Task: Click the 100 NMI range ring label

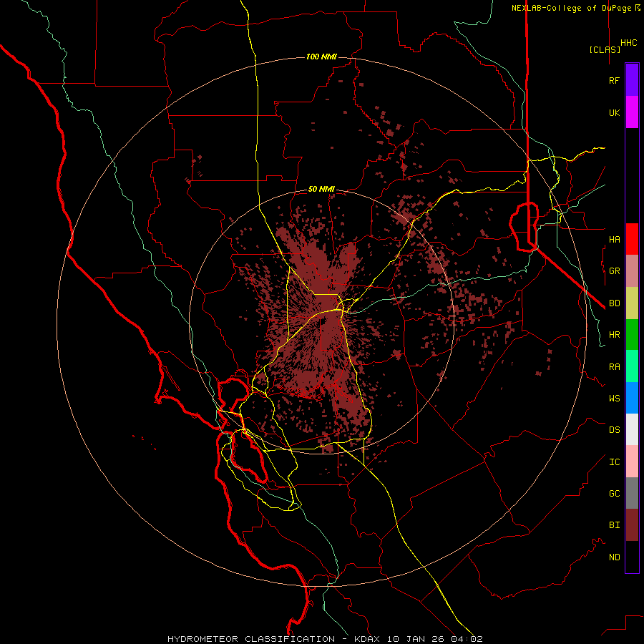Action: click(x=321, y=57)
